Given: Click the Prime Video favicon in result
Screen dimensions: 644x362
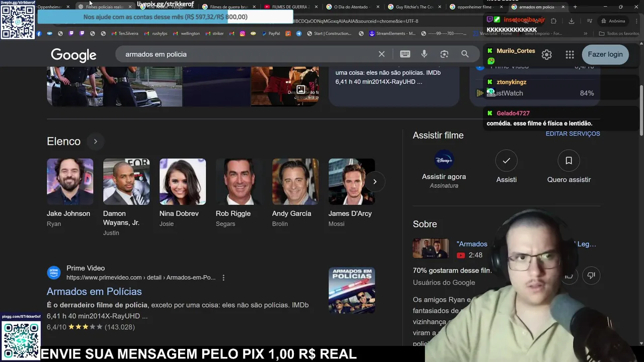Looking at the screenshot, I should click(x=54, y=273).
